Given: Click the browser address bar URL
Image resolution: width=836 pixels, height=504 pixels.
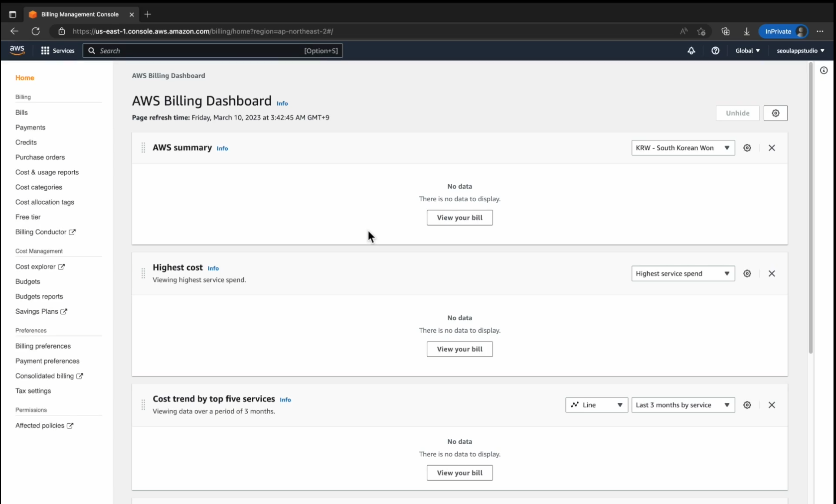Looking at the screenshot, I should pos(203,31).
